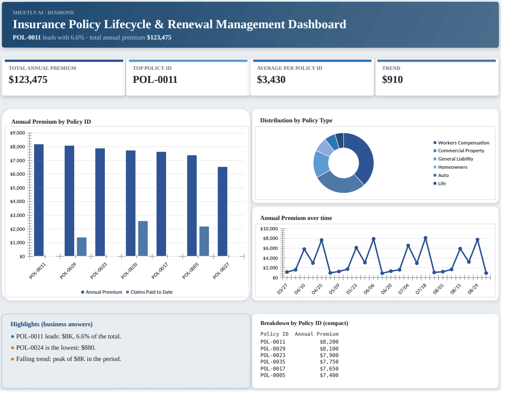Click the Life legend entry
Screen dimensions: 532x400
click(x=440, y=184)
